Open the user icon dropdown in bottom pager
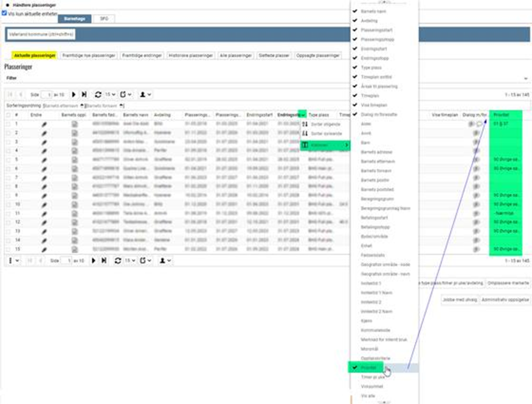The width and height of the screenshot is (532, 404). pyautogui.click(x=164, y=260)
